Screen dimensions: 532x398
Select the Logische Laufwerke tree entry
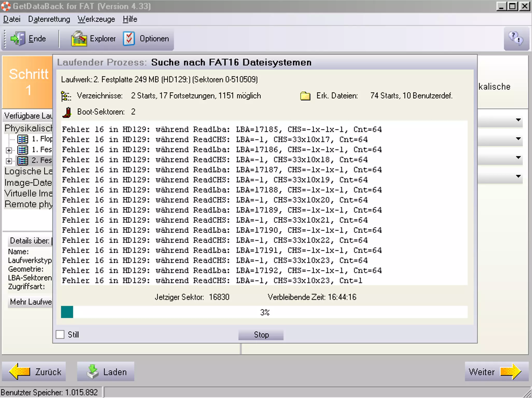click(29, 171)
